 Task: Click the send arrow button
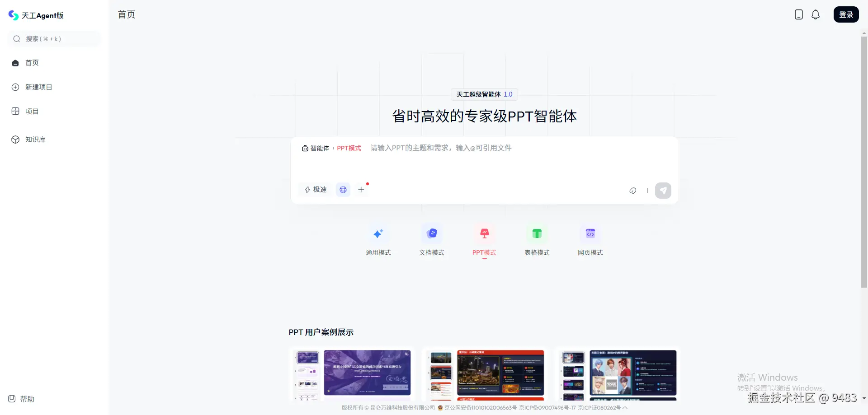click(x=663, y=191)
